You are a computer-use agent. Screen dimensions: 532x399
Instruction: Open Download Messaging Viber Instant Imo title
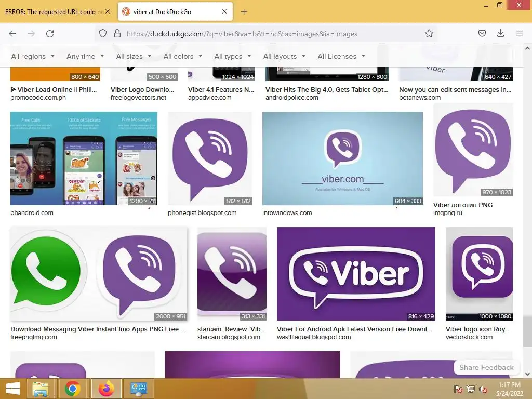(98, 329)
